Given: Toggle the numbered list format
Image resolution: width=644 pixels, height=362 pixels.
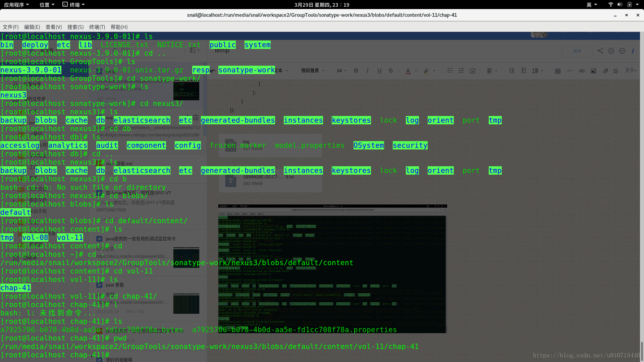Looking at the screenshot, I should pos(462,70).
